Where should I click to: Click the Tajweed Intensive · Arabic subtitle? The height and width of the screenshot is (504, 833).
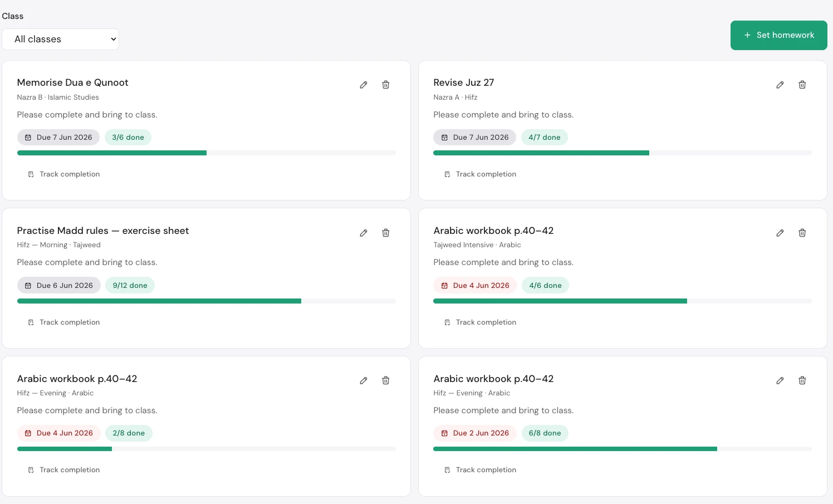(477, 245)
